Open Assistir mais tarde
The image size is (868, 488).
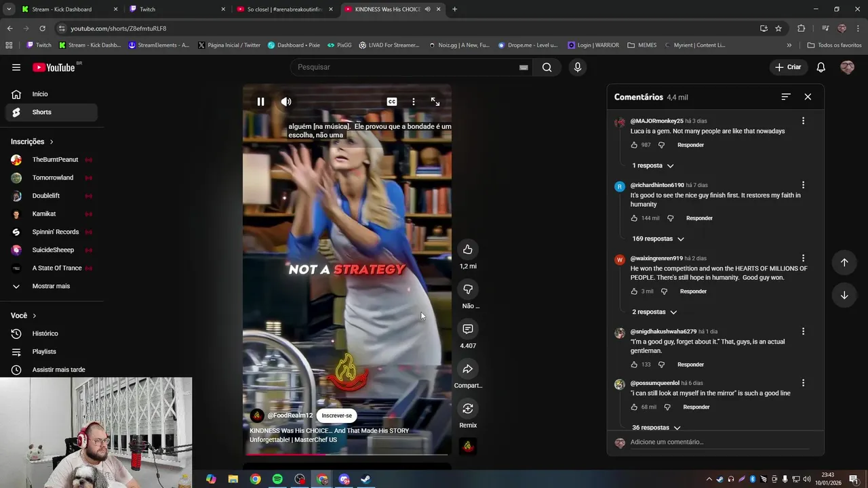52,369
